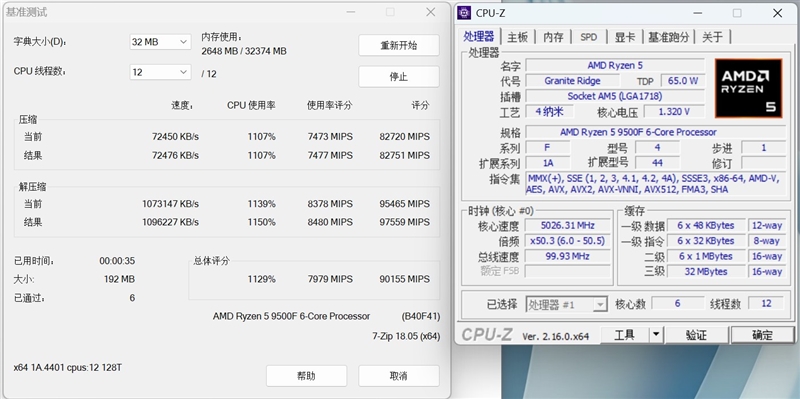
Task: Click the x64 1A.4401 cpus:12 128T text
Action: click(68, 367)
